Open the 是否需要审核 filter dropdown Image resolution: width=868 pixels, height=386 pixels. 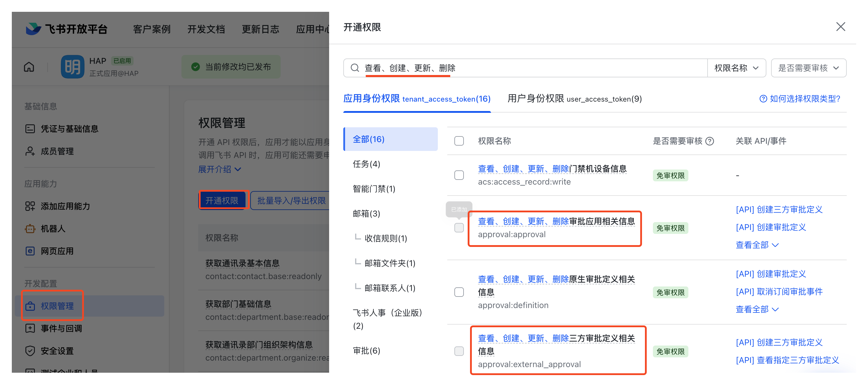coord(808,68)
